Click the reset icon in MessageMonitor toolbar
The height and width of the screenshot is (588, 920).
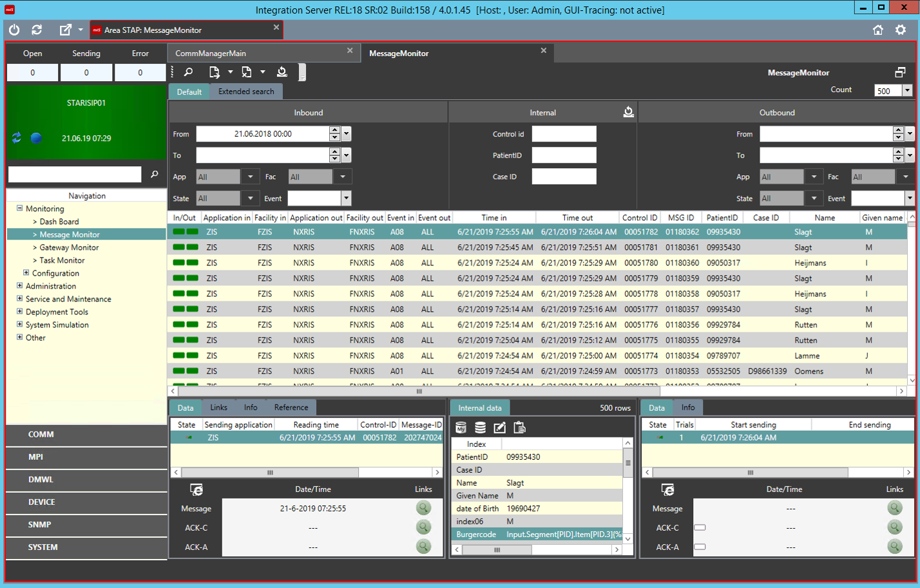[x=282, y=72]
